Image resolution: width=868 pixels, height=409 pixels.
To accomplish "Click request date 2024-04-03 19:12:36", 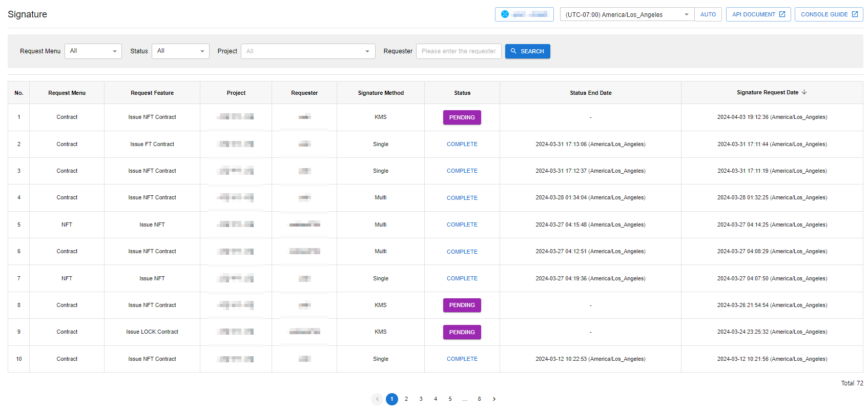I will pyautogui.click(x=772, y=117).
